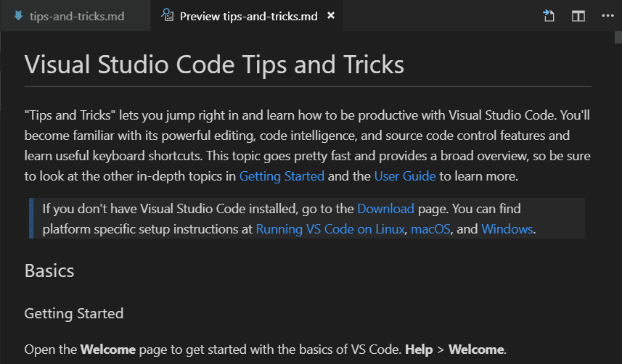This screenshot has width=622, height=364.
Task: Select the Preview tips-and-tricks.md tab label
Action: coord(248,16)
